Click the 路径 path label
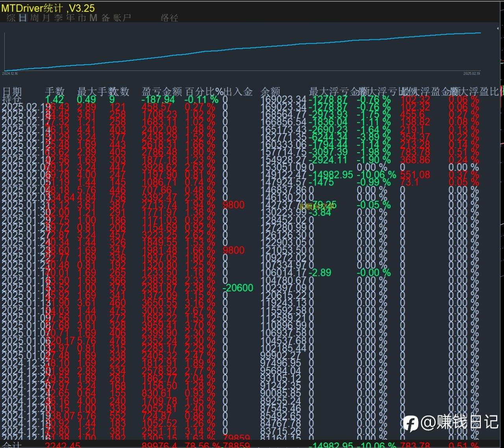 coord(169,18)
